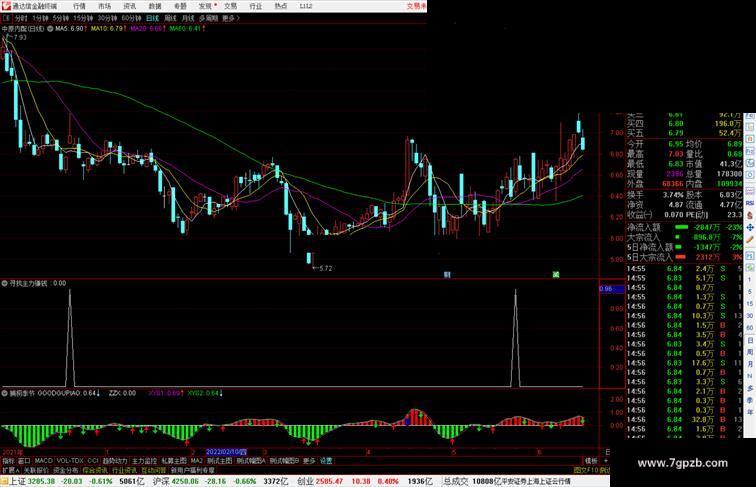Select the 主力监控 indicator tab
The width and height of the screenshot is (756, 487).
point(144,461)
